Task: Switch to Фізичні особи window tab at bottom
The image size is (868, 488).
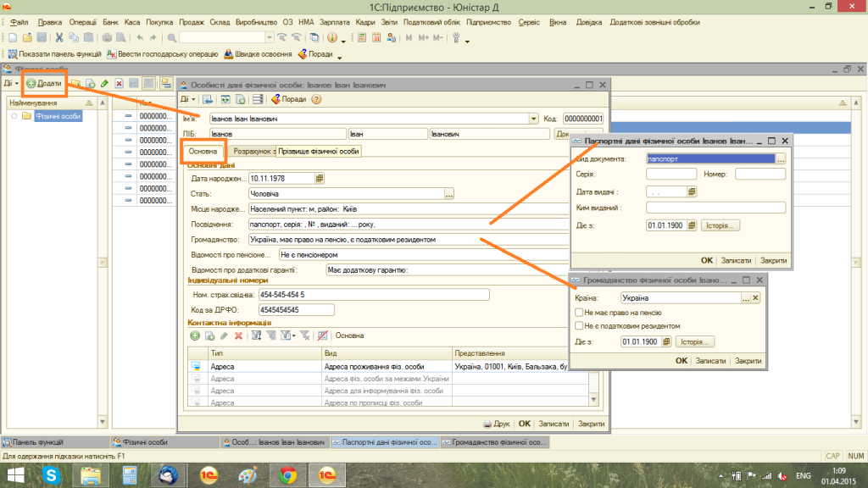Action: (164, 442)
